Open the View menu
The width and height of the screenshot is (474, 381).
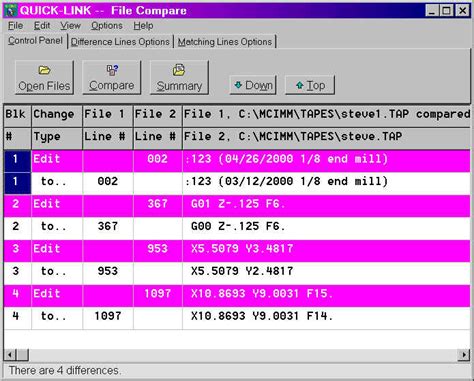(x=70, y=26)
